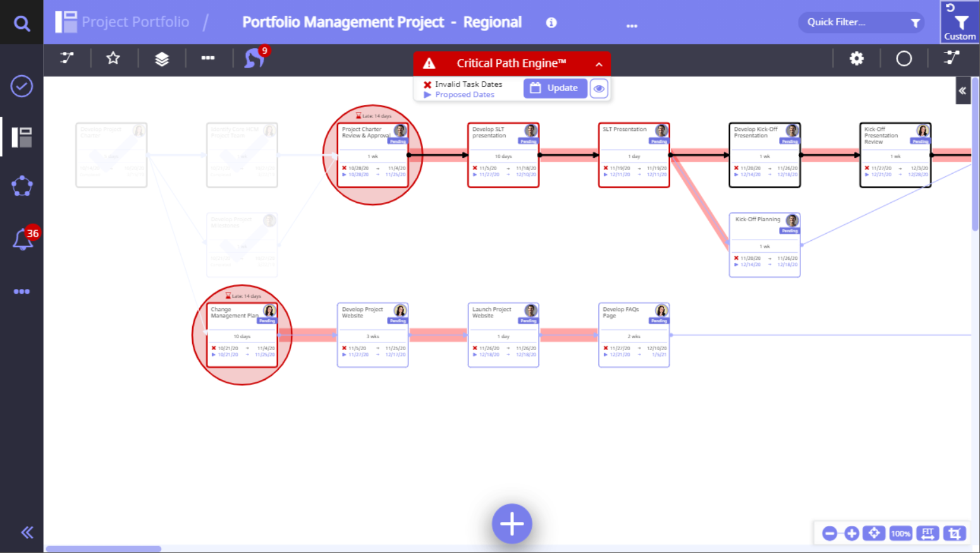980x553 pixels.
Task: Click the horizontal scrollbar at bottom
Action: point(104,549)
